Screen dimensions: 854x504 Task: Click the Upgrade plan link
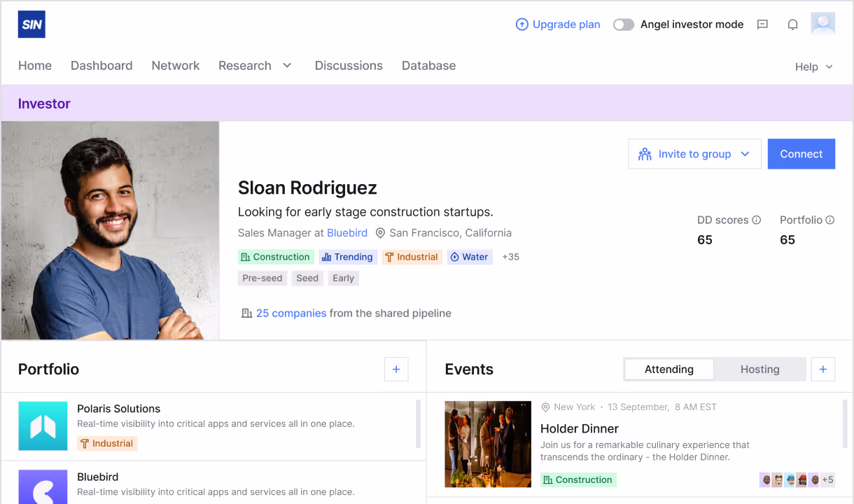(566, 24)
